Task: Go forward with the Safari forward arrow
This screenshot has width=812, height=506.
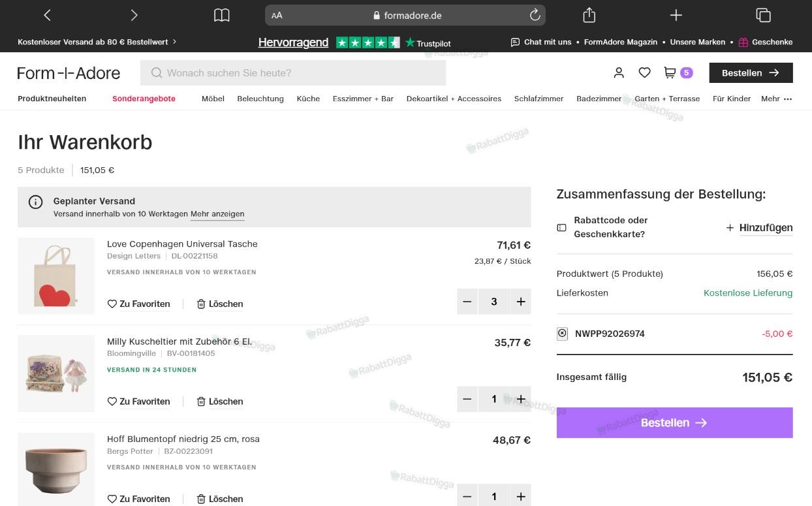Action: [x=134, y=15]
